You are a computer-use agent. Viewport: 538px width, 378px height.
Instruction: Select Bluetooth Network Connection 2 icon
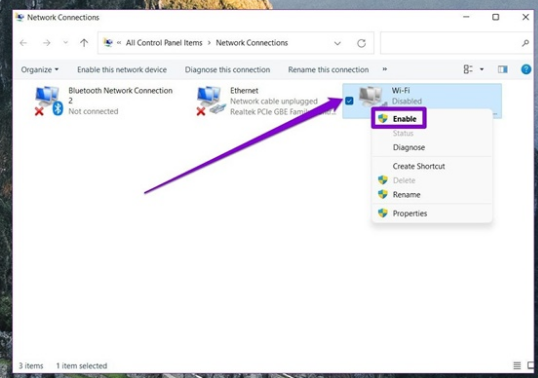point(49,101)
